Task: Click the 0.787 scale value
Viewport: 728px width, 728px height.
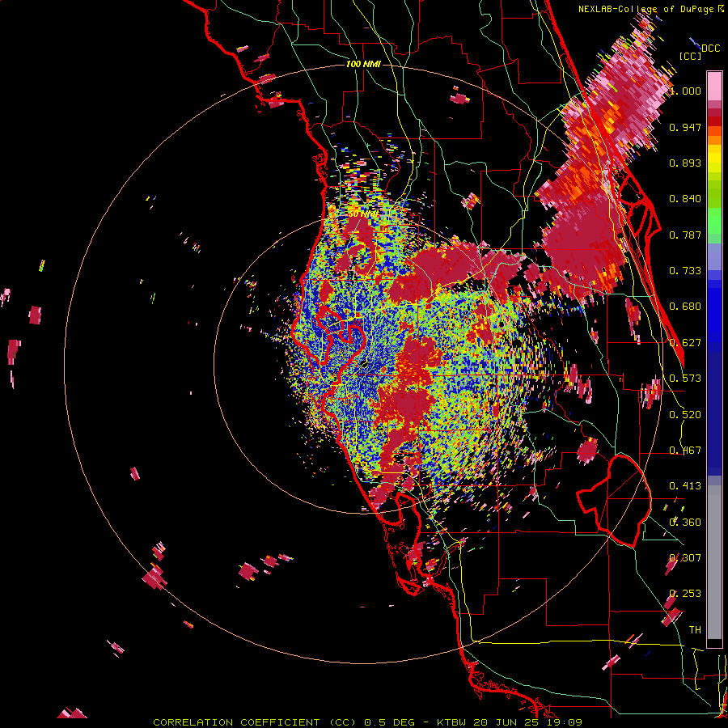Action: coord(685,235)
